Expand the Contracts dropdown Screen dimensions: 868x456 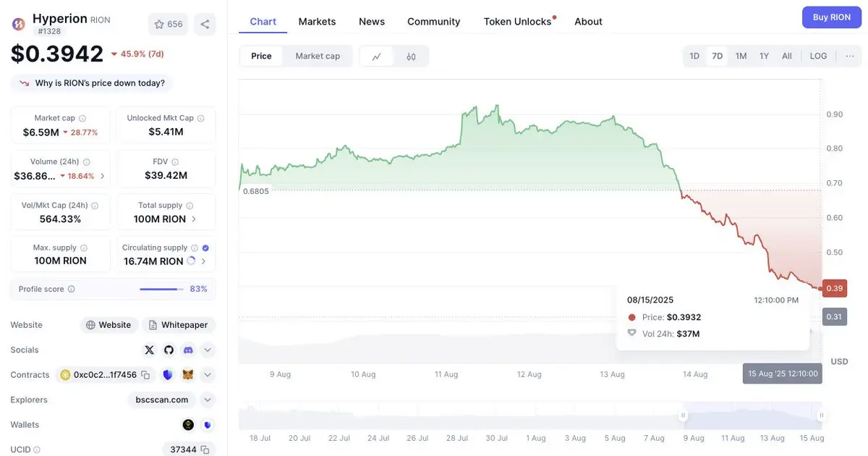[x=208, y=375]
